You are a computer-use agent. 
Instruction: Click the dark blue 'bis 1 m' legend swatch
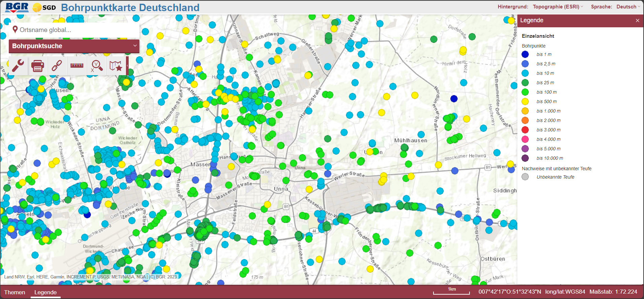point(525,54)
